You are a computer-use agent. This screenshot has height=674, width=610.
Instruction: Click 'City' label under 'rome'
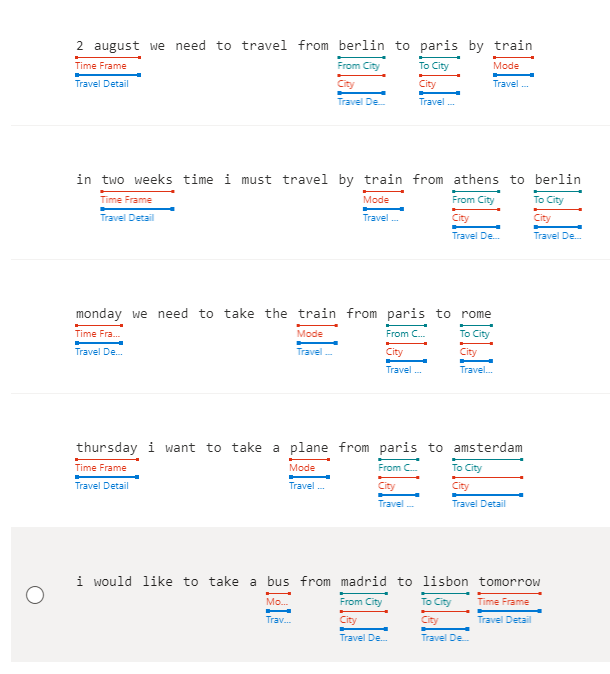point(468,352)
